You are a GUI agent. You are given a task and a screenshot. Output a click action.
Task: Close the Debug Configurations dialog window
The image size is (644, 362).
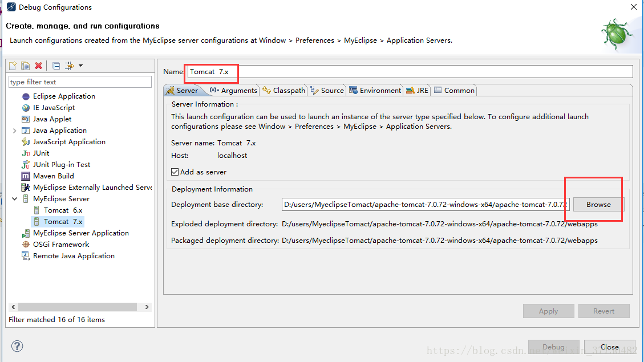click(633, 7)
